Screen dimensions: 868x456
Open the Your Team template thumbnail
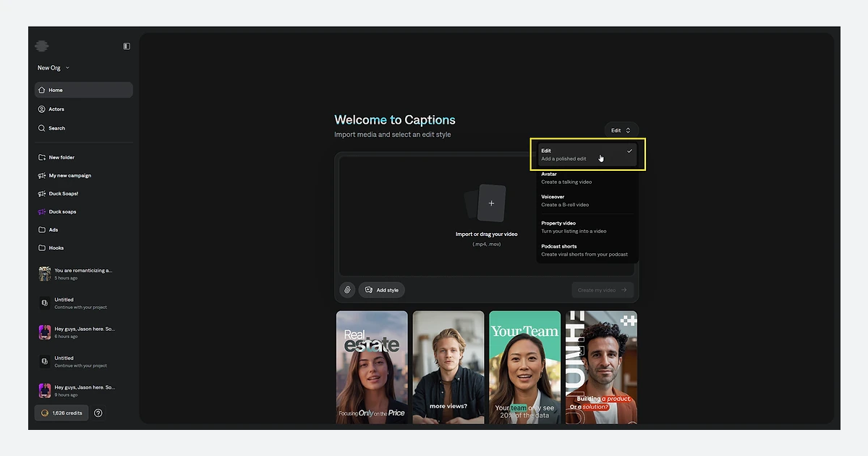point(524,368)
